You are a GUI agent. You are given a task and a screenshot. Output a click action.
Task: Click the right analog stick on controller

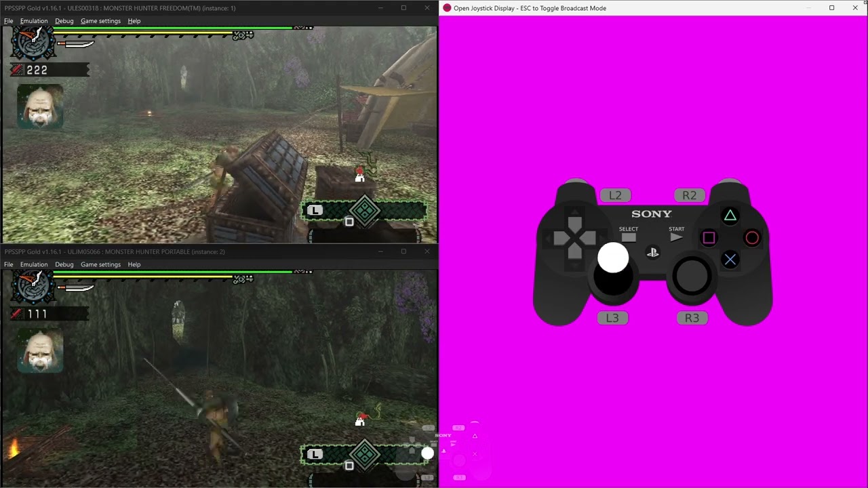pyautogui.click(x=692, y=276)
